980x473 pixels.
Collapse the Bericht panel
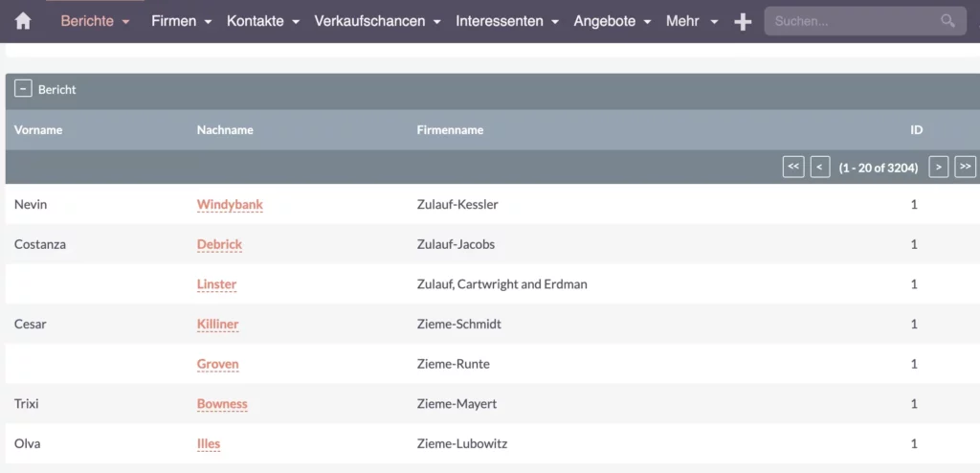click(x=23, y=89)
